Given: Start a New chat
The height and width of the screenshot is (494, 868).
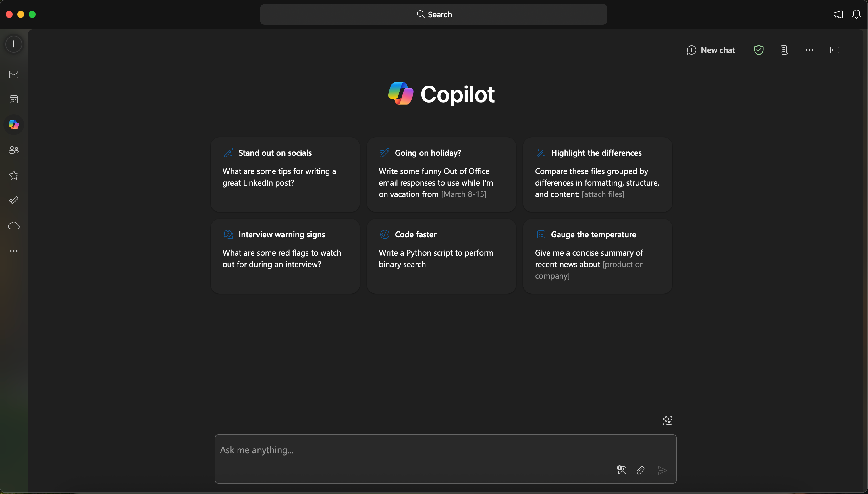Looking at the screenshot, I should click(711, 50).
